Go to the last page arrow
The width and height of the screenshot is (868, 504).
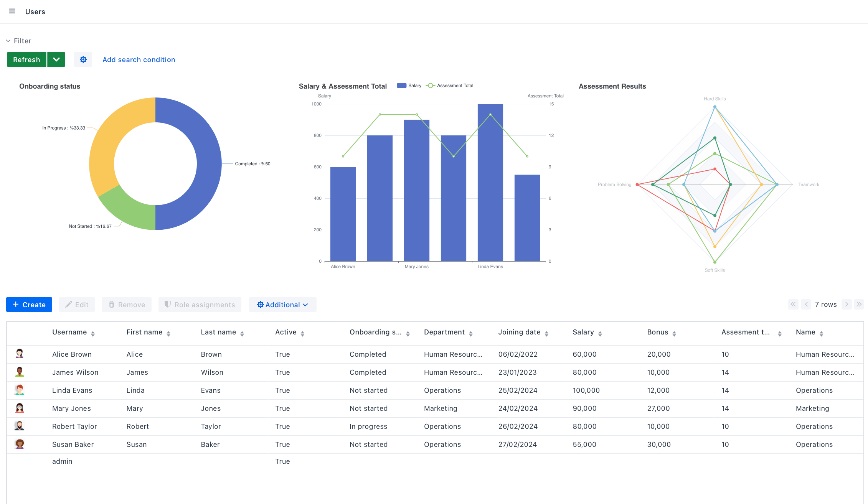[859, 304]
